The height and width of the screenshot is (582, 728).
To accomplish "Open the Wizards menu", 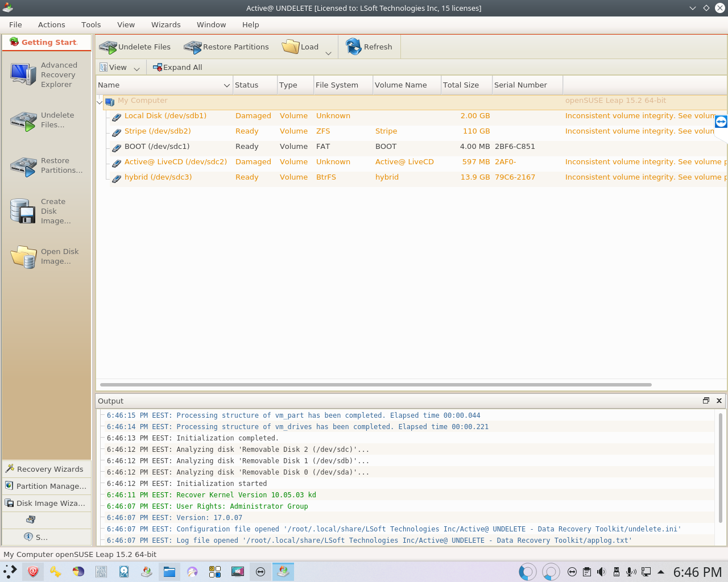I will point(166,24).
